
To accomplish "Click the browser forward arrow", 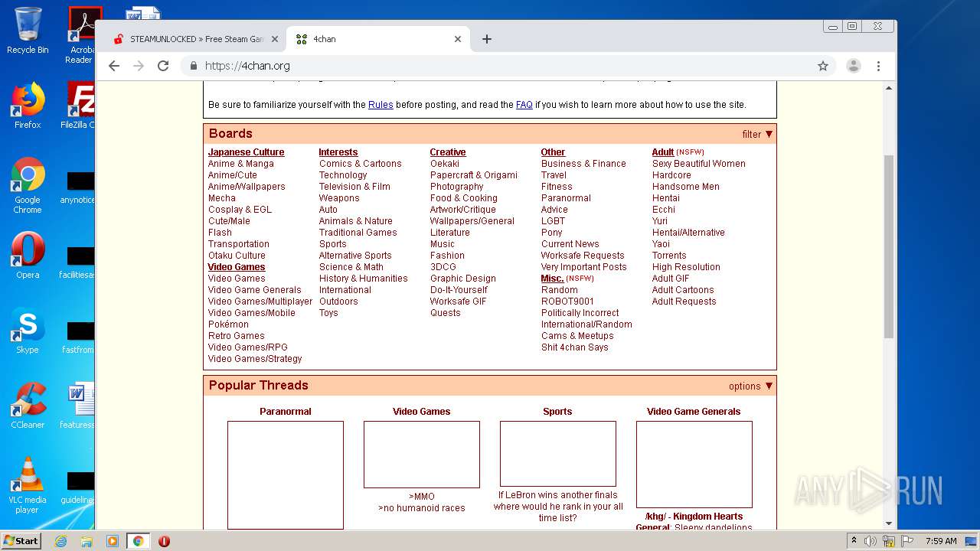I will coord(139,66).
